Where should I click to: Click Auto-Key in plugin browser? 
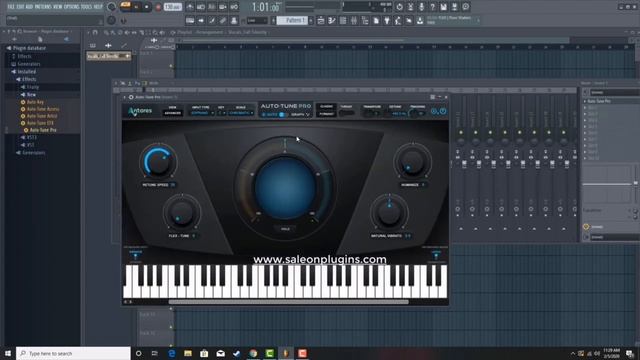(x=36, y=102)
